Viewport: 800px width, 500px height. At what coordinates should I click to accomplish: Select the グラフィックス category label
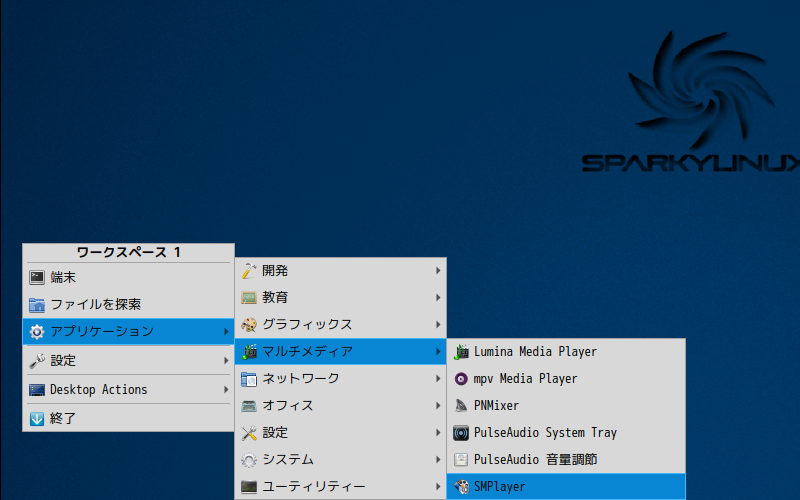(307, 325)
